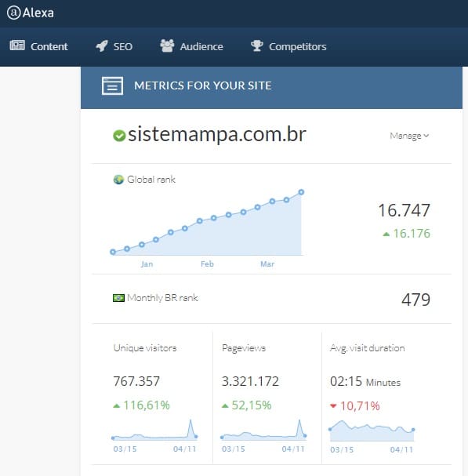Viewport: 468px width, 476px height.
Task: Click the Jan label on rank chart
Action: click(x=147, y=264)
